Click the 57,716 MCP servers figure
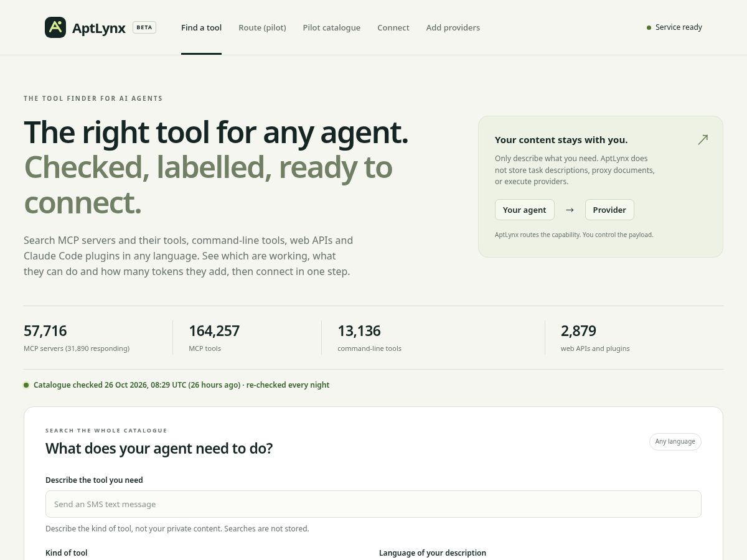The image size is (747, 560). 45,330
